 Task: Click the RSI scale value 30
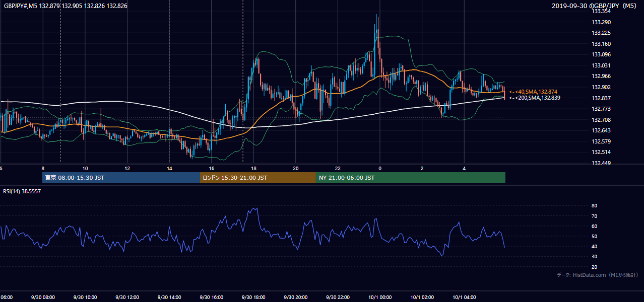point(595,257)
